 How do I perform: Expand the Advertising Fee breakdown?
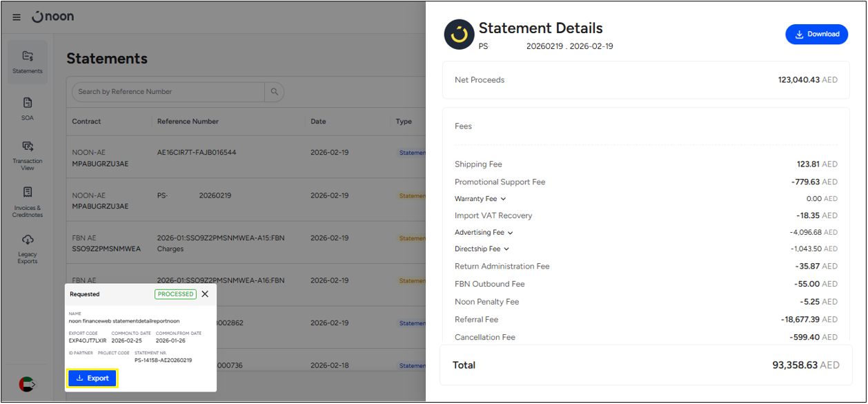pyautogui.click(x=510, y=233)
